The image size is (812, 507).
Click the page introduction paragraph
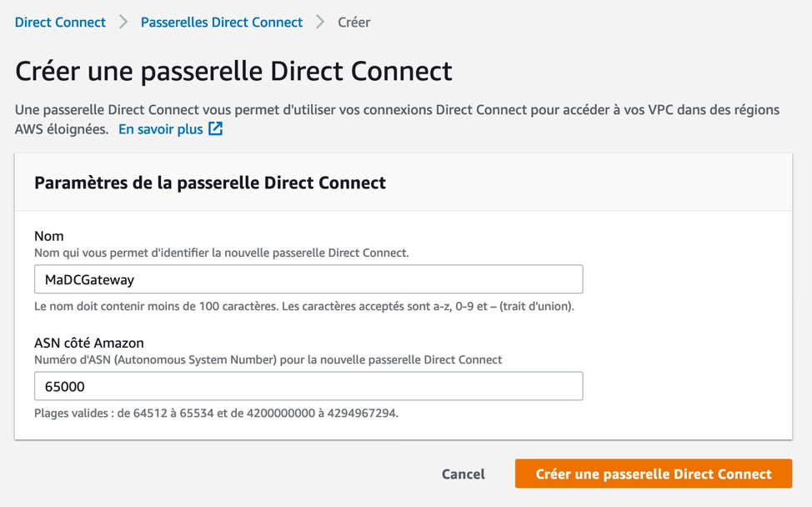397,110
